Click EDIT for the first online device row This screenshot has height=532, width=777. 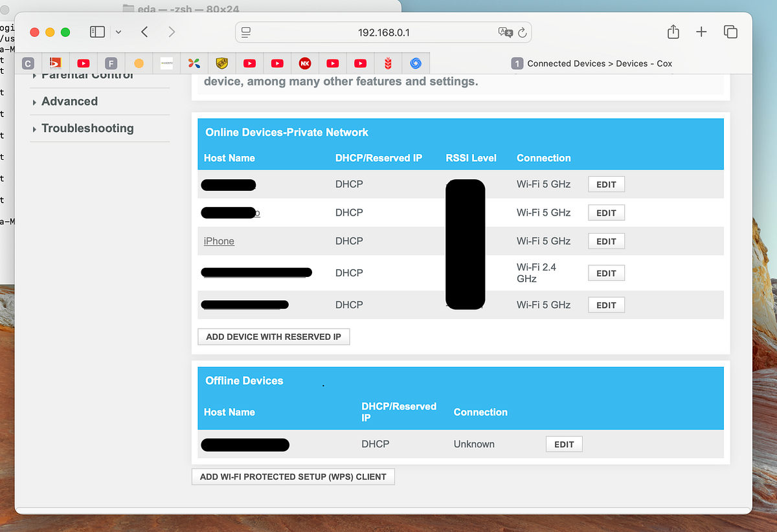(x=606, y=184)
